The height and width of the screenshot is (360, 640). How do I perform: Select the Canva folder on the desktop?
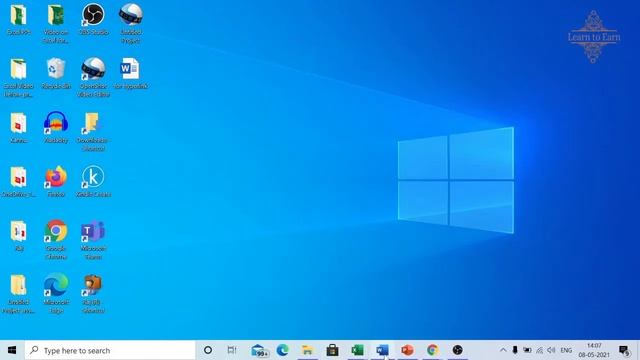tap(18, 127)
